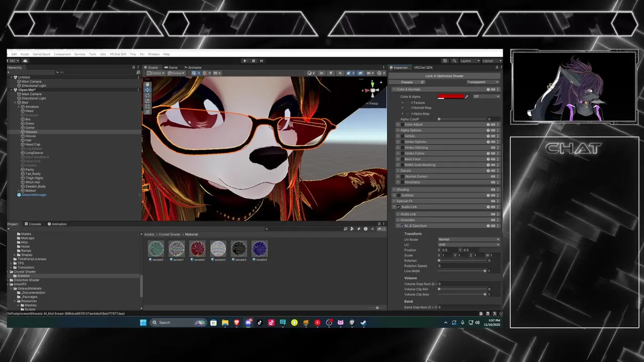The image size is (644, 362).
Task: Pause the Unity editor playback
Action: 253,61
